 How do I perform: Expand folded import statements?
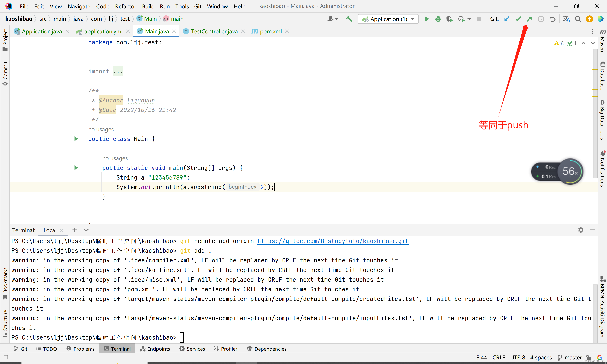(x=118, y=71)
